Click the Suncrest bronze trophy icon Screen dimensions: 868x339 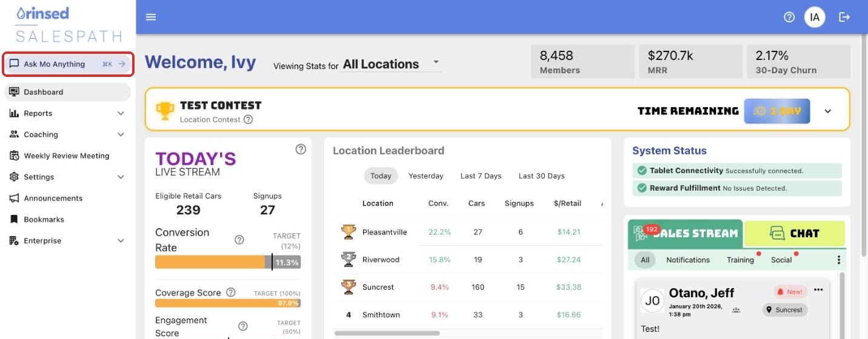[x=349, y=287]
